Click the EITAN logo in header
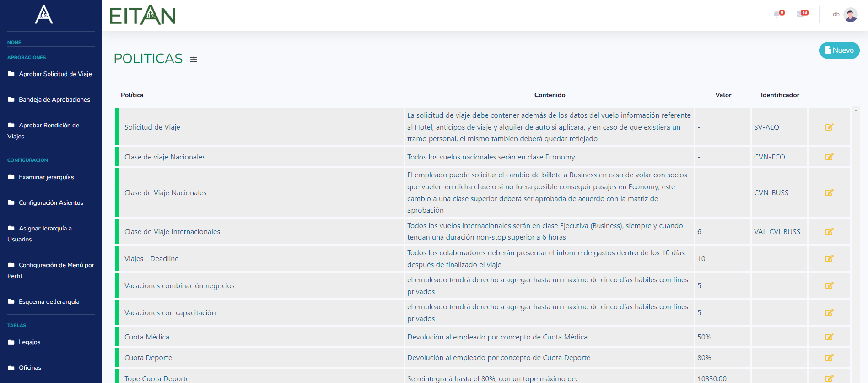 click(142, 15)
